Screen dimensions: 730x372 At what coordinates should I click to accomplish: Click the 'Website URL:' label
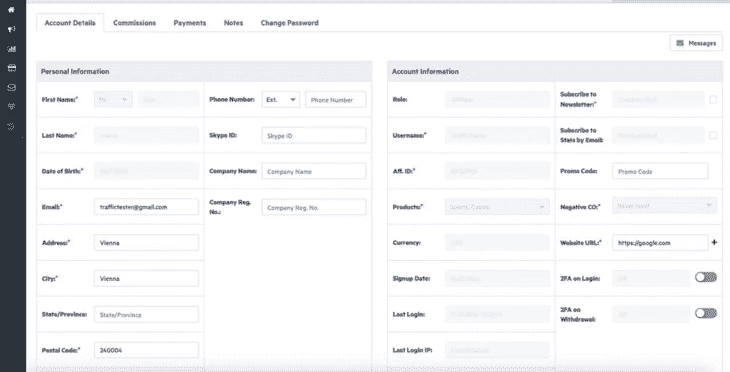[581, 243]
